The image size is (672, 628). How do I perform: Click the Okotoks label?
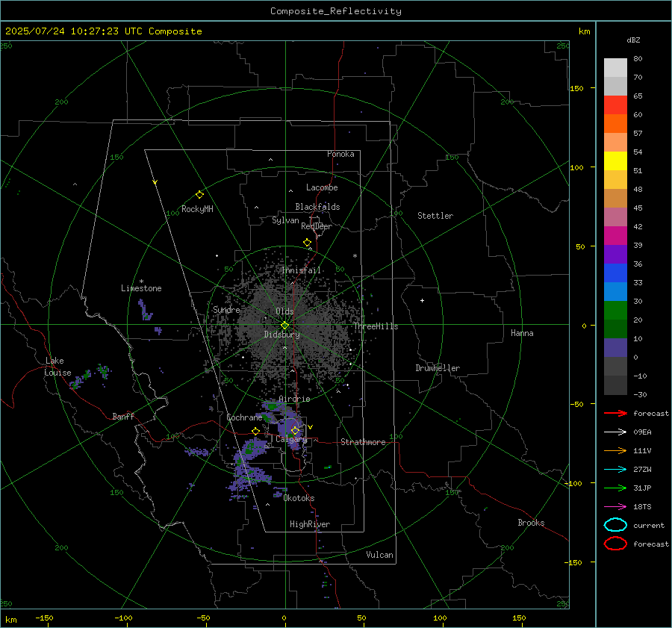[299, 497]
